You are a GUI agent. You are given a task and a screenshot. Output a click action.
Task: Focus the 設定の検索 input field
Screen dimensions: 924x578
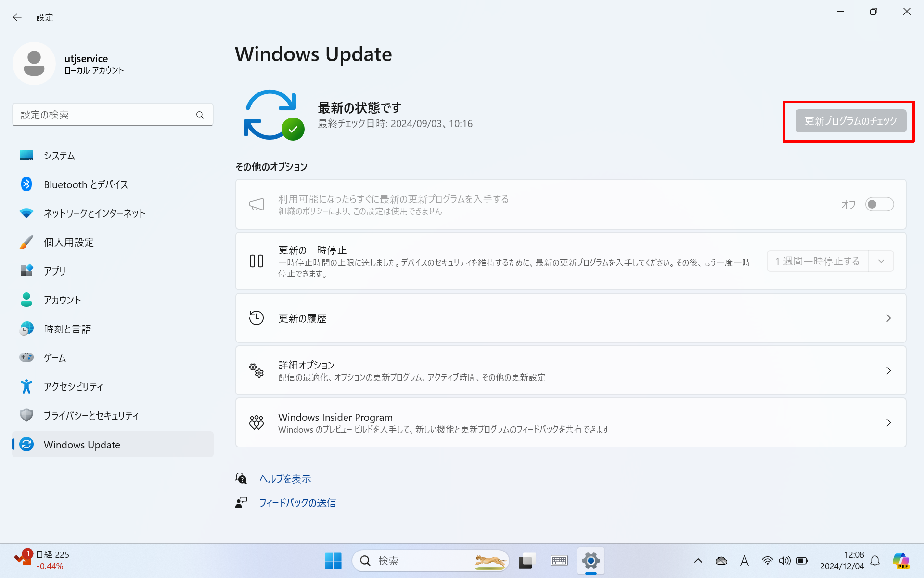point(113,115)
